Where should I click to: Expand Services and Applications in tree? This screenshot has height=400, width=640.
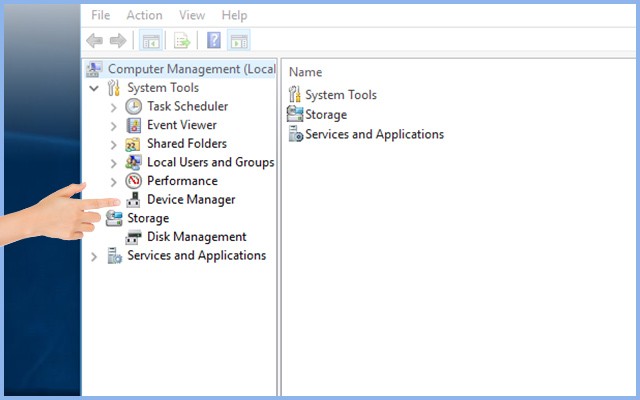[94, 256]
